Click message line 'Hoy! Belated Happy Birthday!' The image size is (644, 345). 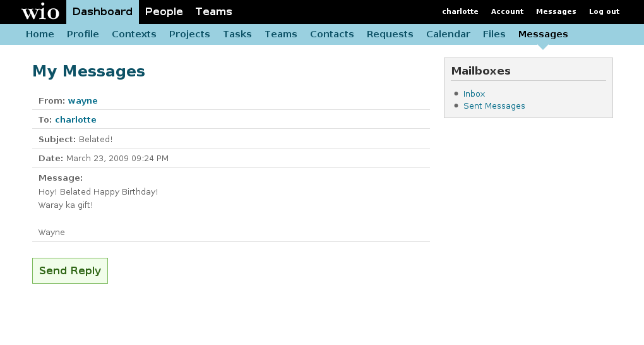pyautogui.click(x=98, y=191)
